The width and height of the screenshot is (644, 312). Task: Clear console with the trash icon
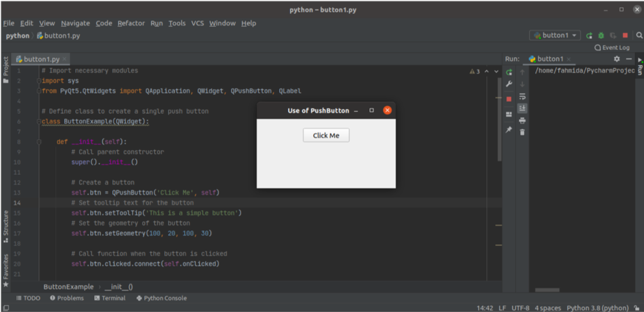522,132
